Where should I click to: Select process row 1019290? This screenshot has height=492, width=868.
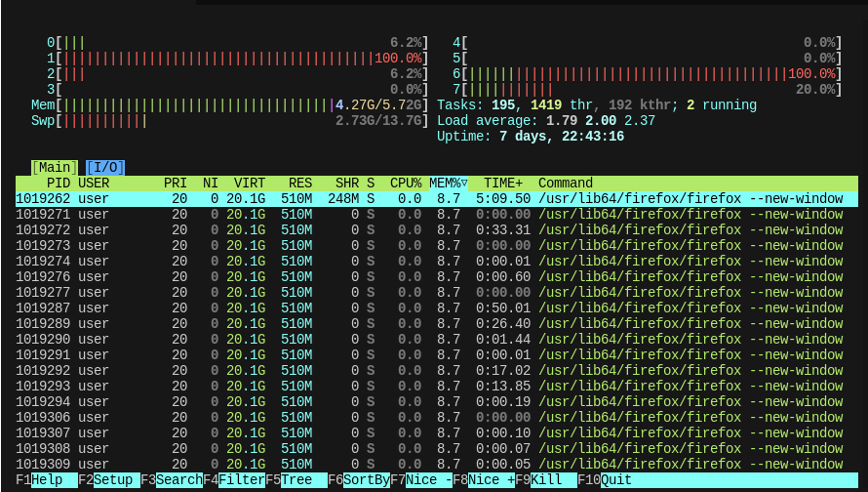pos(437,339)
